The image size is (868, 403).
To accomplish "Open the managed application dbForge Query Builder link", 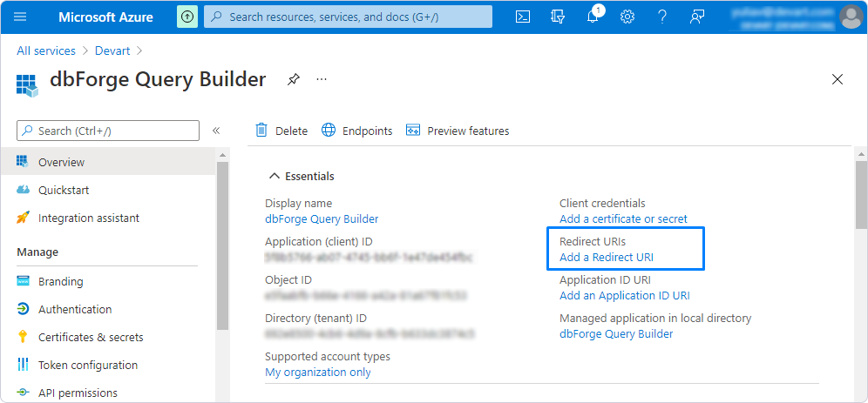I will point(616,334).
